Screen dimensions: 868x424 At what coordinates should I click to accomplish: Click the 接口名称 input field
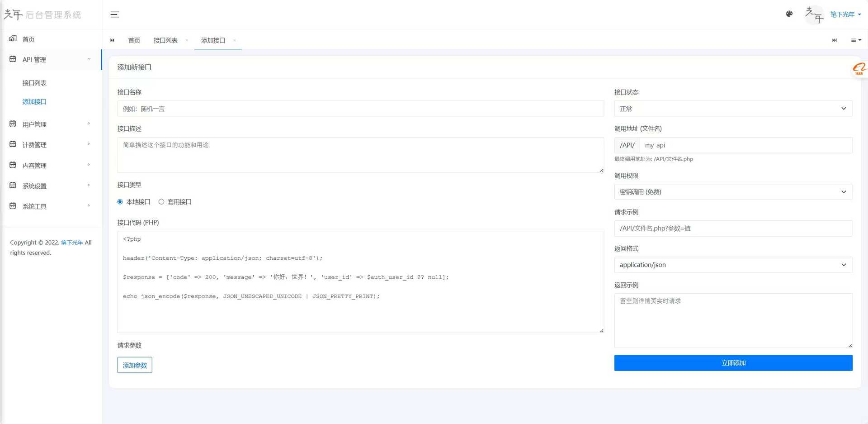pos(360,109)
